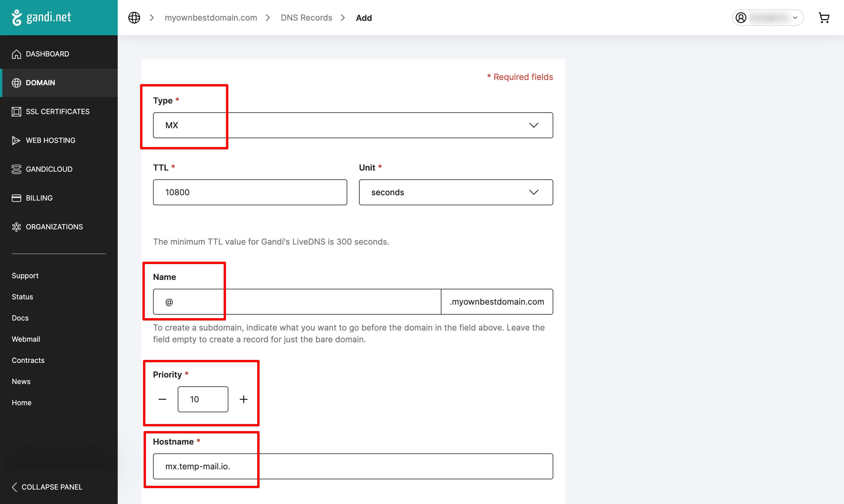Select Domain menu item in sidebar
Image resolution: width=844 pixels, height=504 pixels.
[x=40, y=83]
